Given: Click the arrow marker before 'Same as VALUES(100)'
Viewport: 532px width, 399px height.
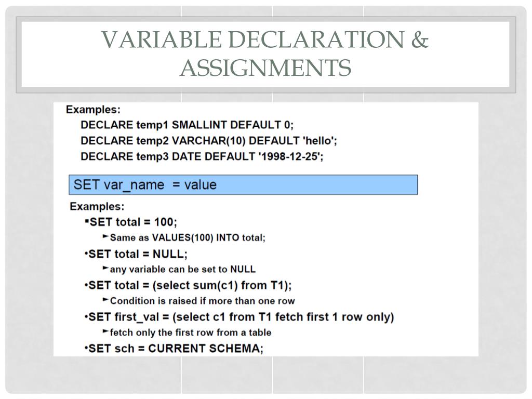Looking at the screenshot, I should [105, 236].
